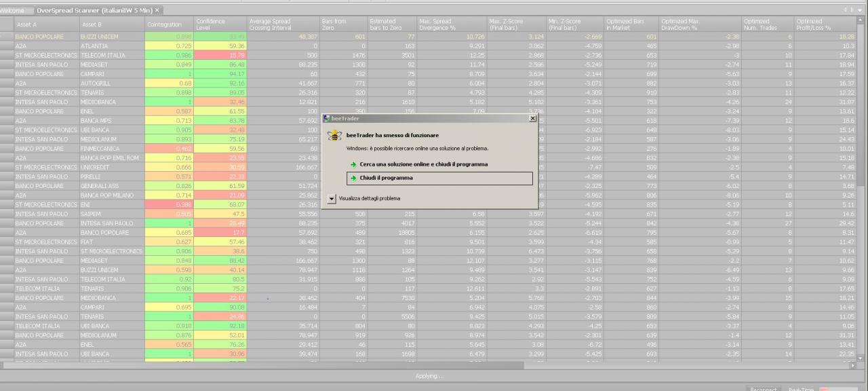868x391 pixels.
Task: Click horizontal scrollbar right arrow
Action: [853, 366]
